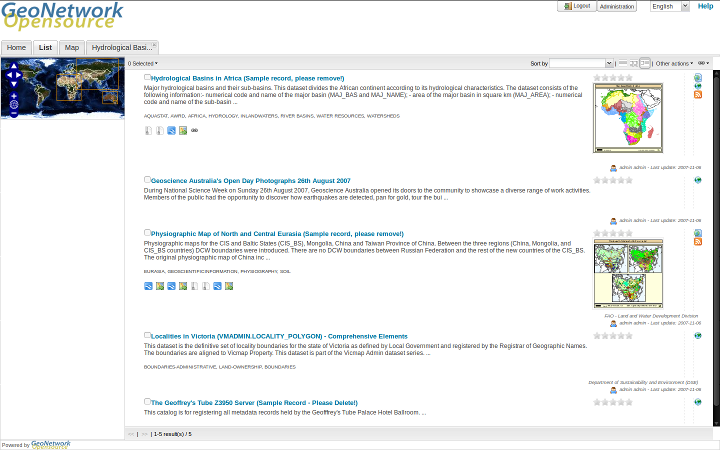Click the globe icon for Geoscience Australia record
This screenshot has width=720, height=450.
698,180
